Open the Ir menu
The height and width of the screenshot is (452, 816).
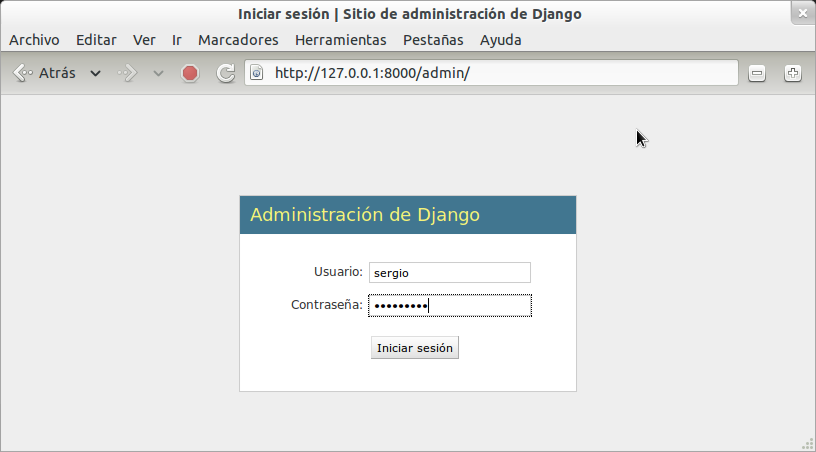177,40
